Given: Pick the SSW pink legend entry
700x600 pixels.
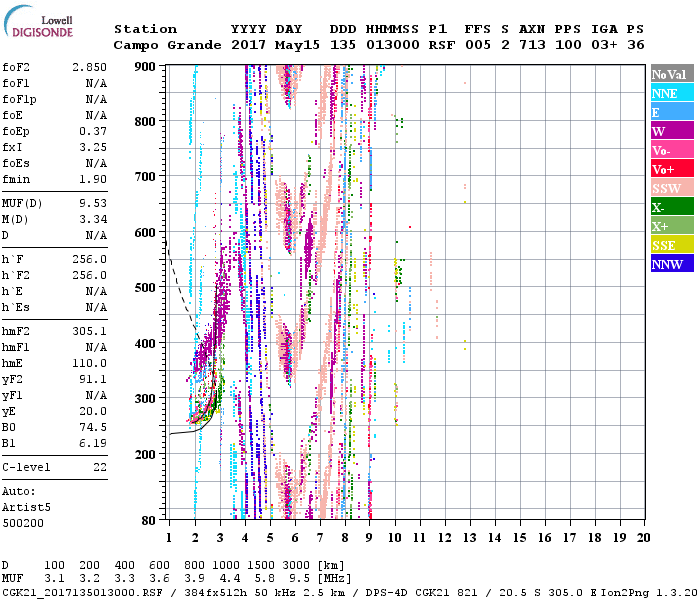Looking at the screenshot, I should point(670,188).
